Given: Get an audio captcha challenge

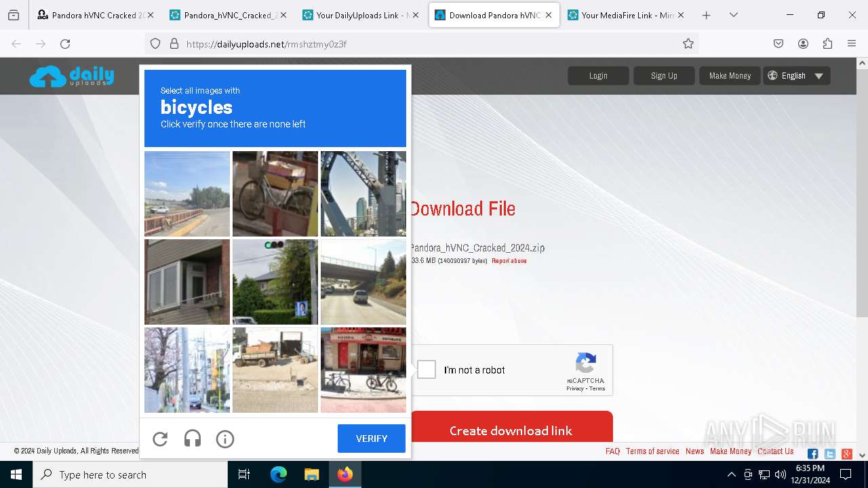Looking at the screenshot, I should click(x=193, y=439).
